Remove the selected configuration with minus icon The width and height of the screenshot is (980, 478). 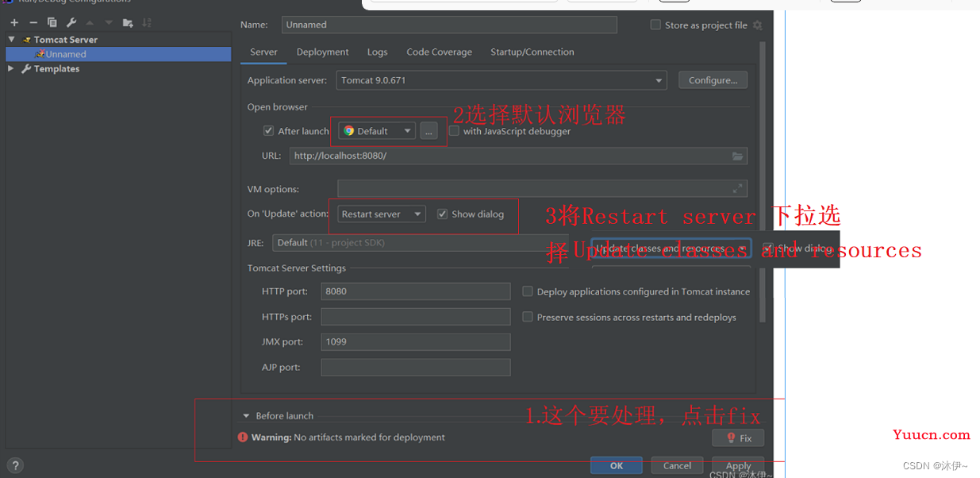click(33, 22)
